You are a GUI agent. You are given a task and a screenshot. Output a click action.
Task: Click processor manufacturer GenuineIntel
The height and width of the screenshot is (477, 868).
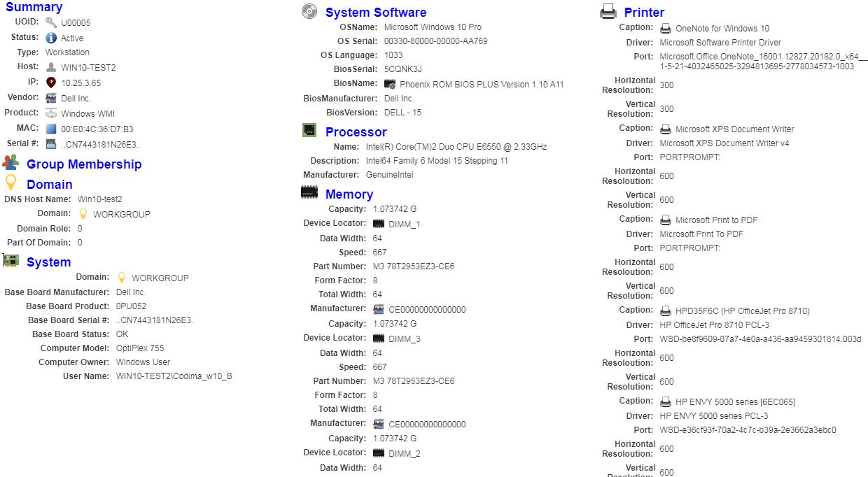[x=390, y=175]
